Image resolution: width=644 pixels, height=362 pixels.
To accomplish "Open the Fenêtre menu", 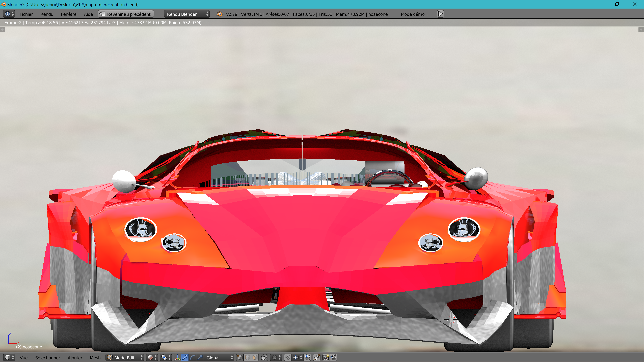I will pos(68,14).
